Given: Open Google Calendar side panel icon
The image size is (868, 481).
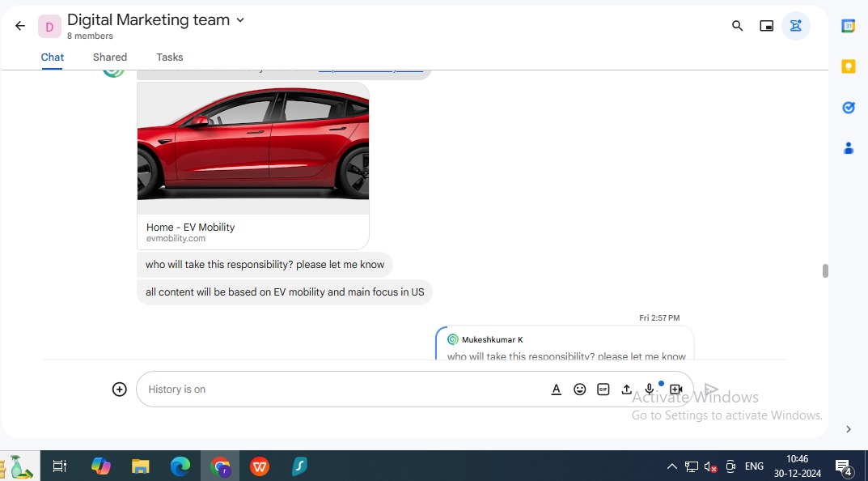Looking at the screenshot, I should [x=848, y=25].
